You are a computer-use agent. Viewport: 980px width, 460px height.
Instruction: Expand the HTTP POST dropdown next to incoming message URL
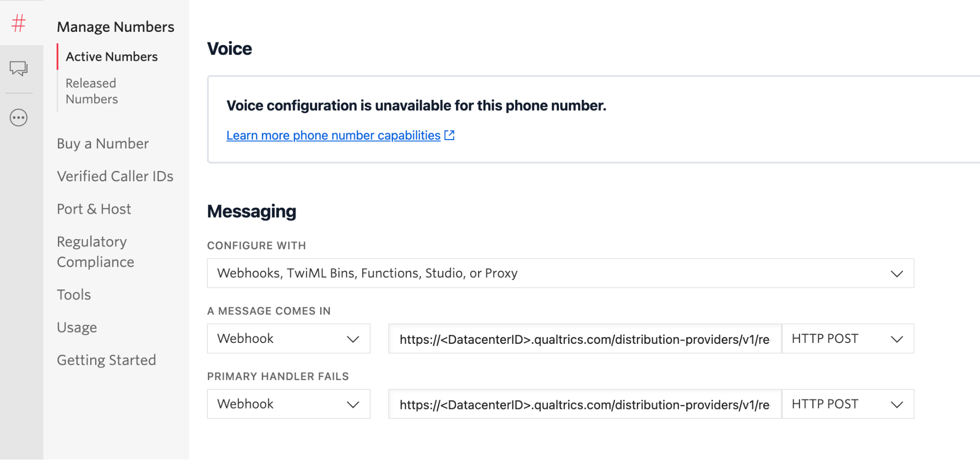[x=898, y=339]
